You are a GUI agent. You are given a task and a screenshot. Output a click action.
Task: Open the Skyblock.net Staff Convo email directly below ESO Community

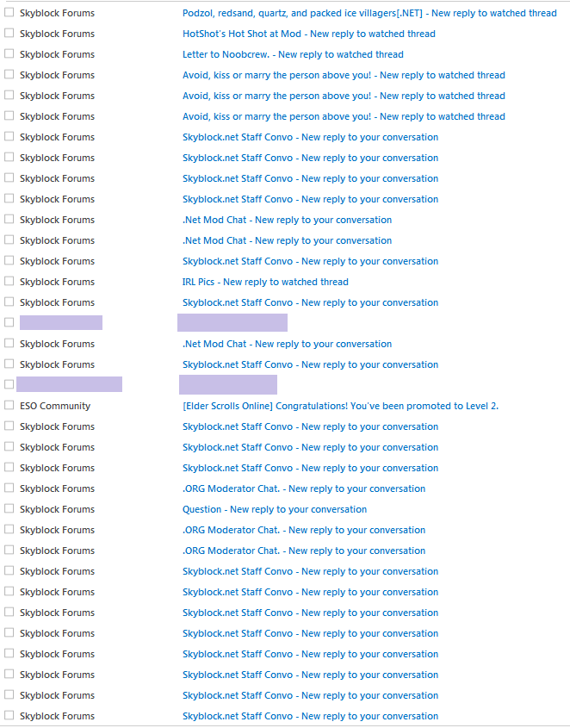click(x=310, y=426)
